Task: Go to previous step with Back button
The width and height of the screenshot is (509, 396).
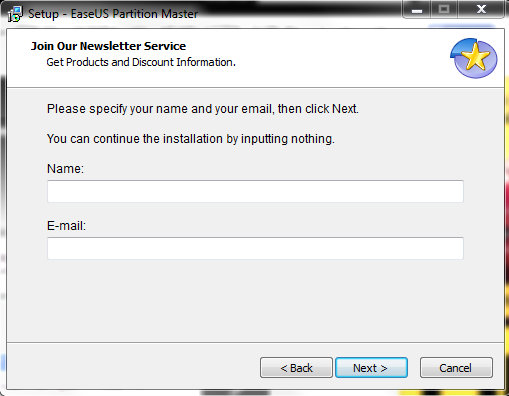Action: (296, 368)
